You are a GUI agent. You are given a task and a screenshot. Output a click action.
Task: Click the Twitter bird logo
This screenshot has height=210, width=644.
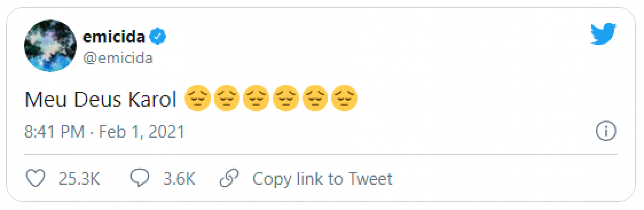coord(603,34)
